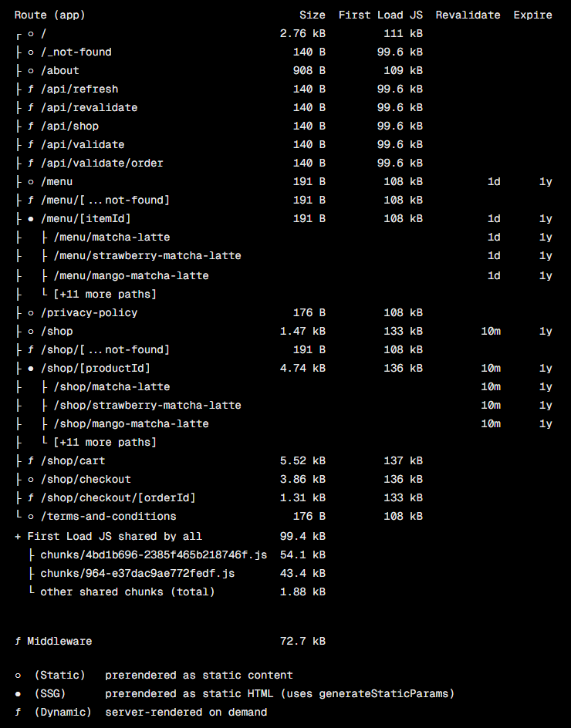571x728 pixels.
Task: Click the 137 kB First Load JS value
Action: coord(404,461)
